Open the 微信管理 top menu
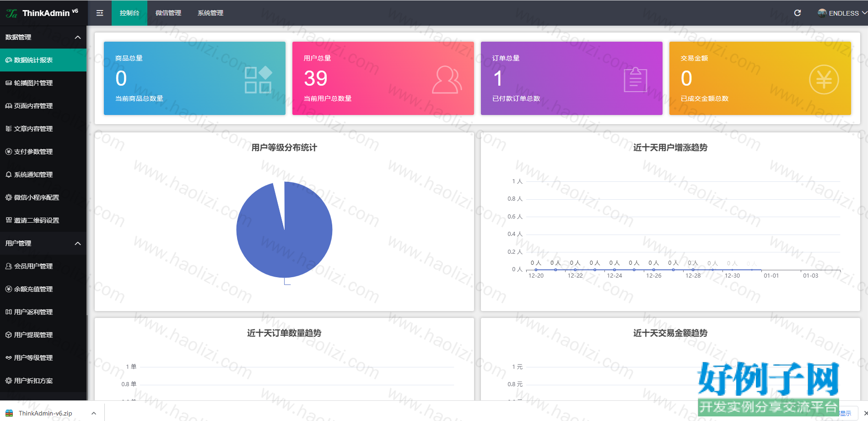 [x=168, y=13]
